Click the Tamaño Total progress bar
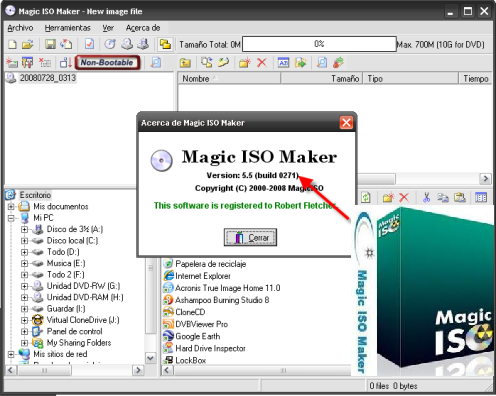This screenshot has height=396, width=496. click(319, 44)
